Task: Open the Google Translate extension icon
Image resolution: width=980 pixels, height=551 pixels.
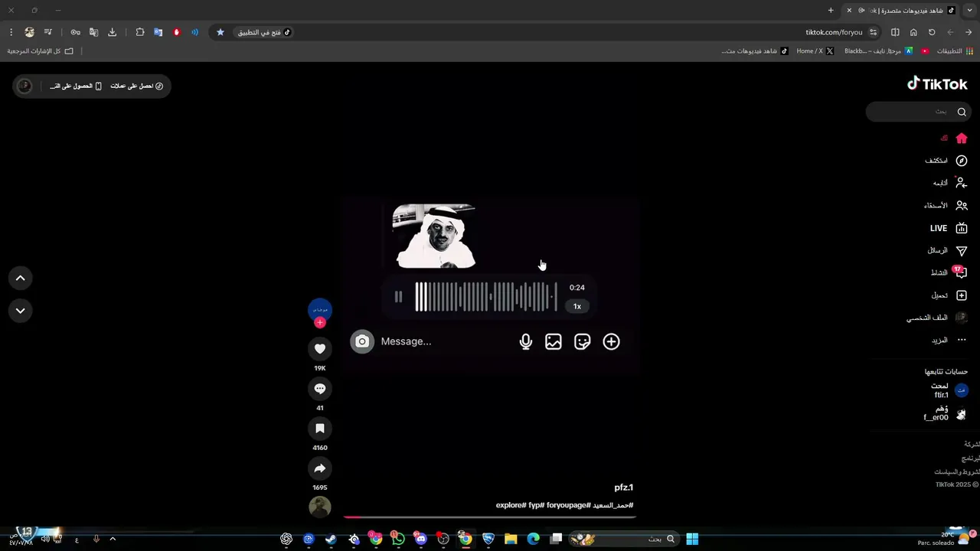Action: 158,32
